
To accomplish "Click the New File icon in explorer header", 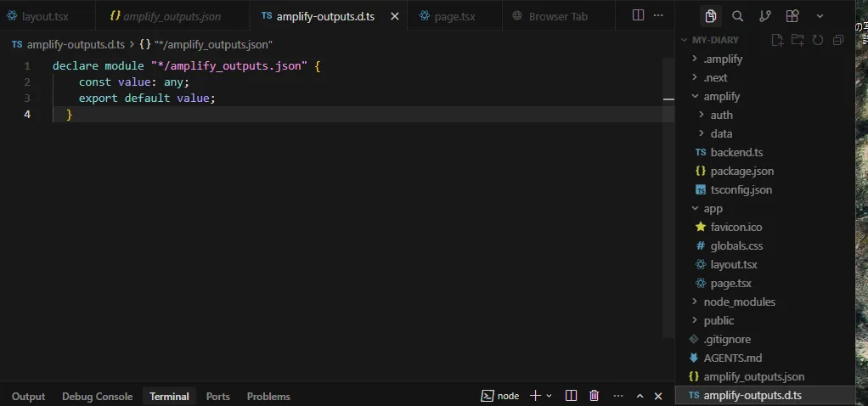I will coord(776,40).
